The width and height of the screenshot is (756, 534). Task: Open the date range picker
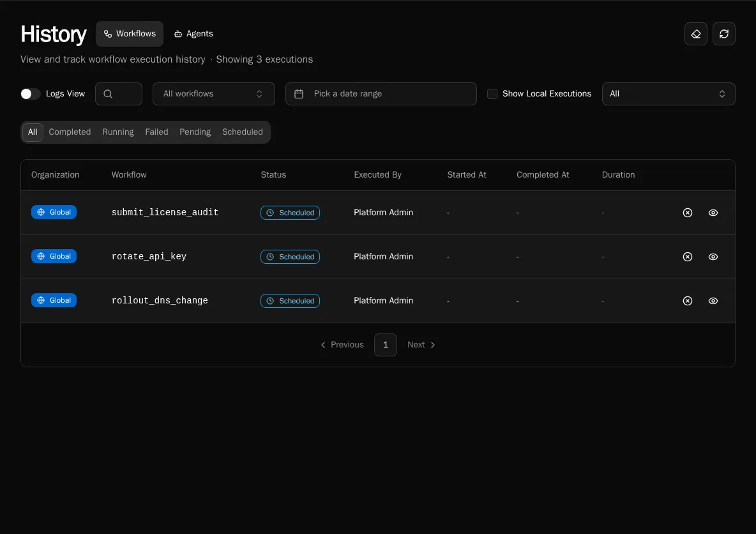pos(381,94)
